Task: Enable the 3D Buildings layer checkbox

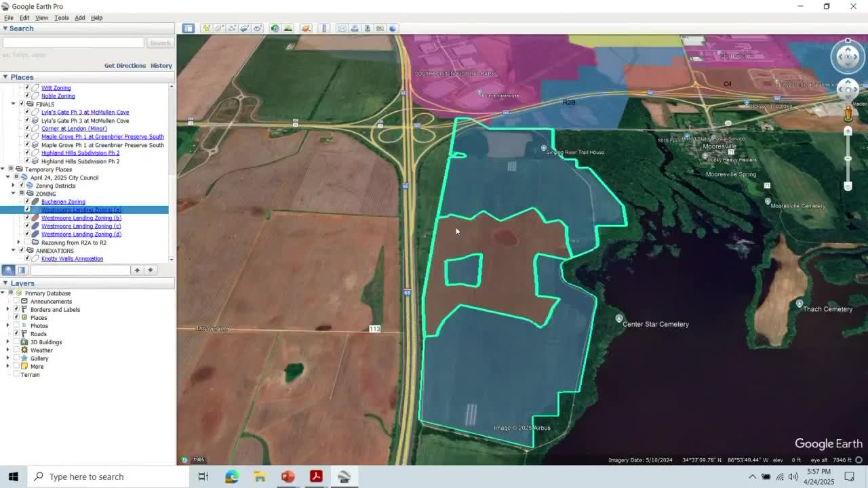Action: click(x=16, y=342)
